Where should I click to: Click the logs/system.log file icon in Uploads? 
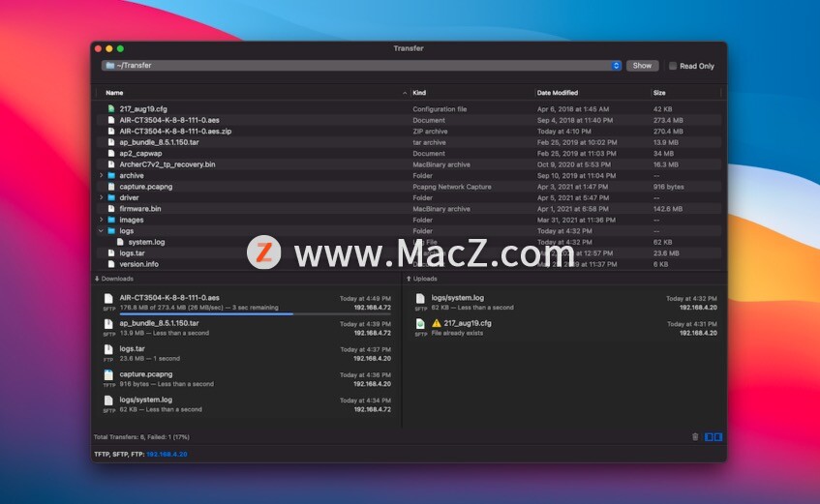click(x=420, y=299)
